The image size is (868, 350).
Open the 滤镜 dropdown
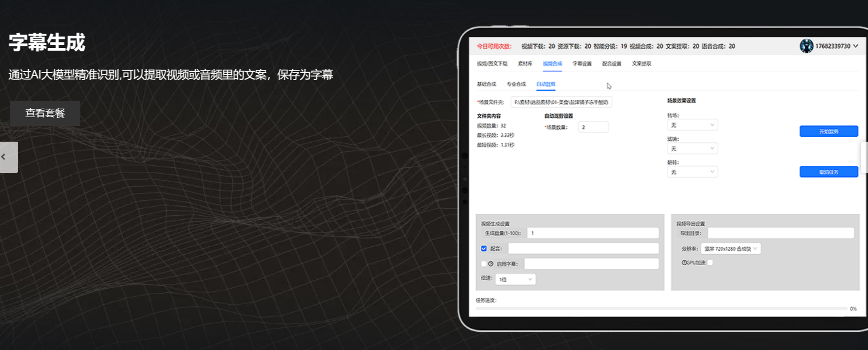pos(692,149)
